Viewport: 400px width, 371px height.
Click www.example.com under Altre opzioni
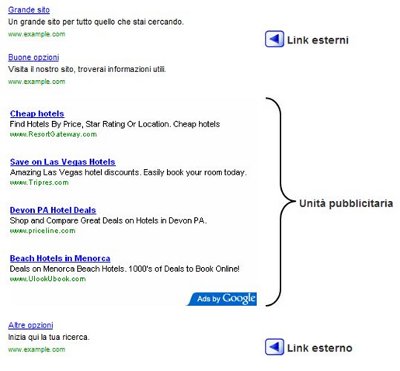click(37, 350)
